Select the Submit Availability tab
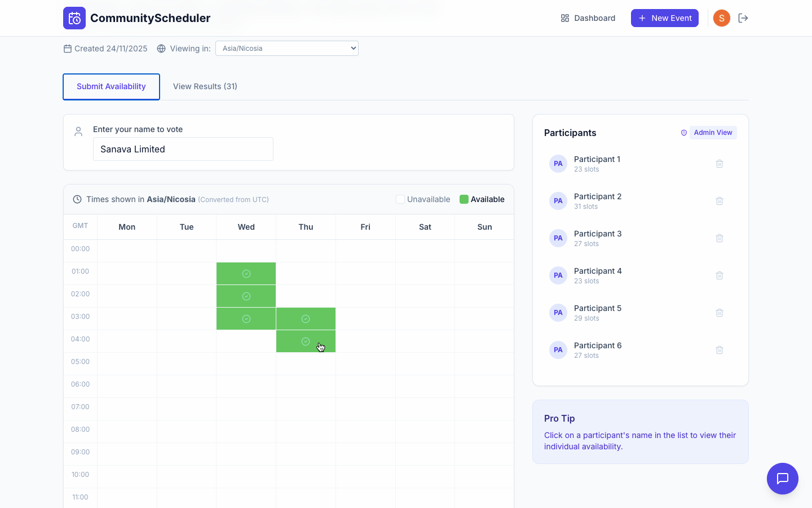Screen dimensions: 812x508 (111, 86)
